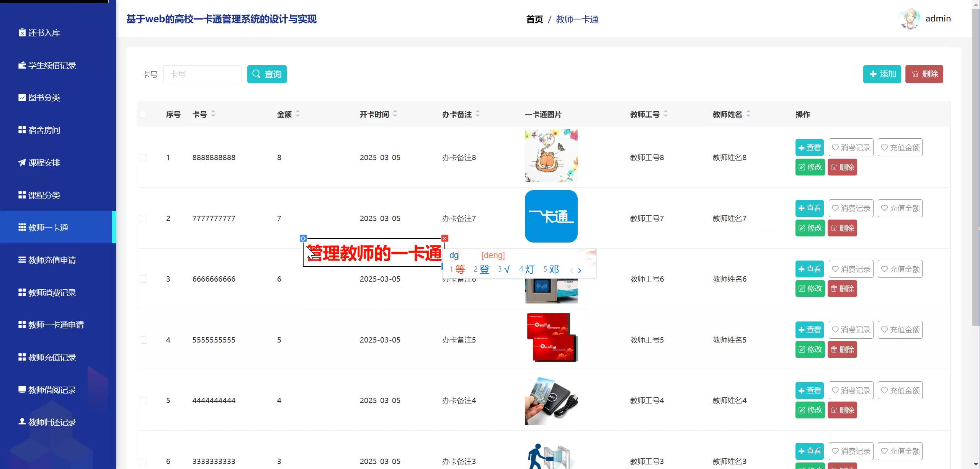Sort by 金额 column arrows
The image size is (980, 469).
[x=298, y=114]
